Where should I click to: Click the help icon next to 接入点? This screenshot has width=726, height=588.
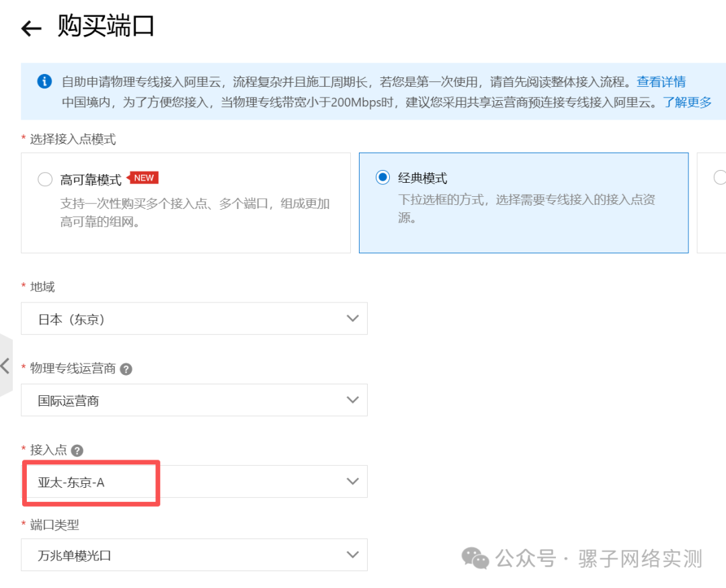(76, 450)
